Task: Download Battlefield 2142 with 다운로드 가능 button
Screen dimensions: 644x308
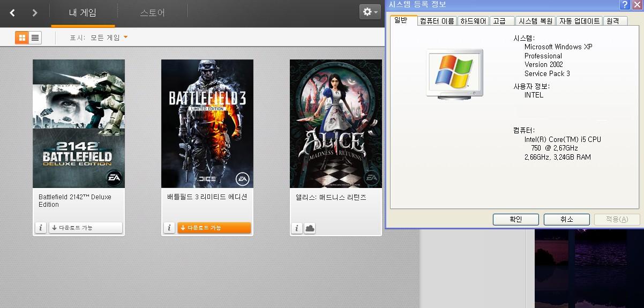Action: [x=86, y=228]
